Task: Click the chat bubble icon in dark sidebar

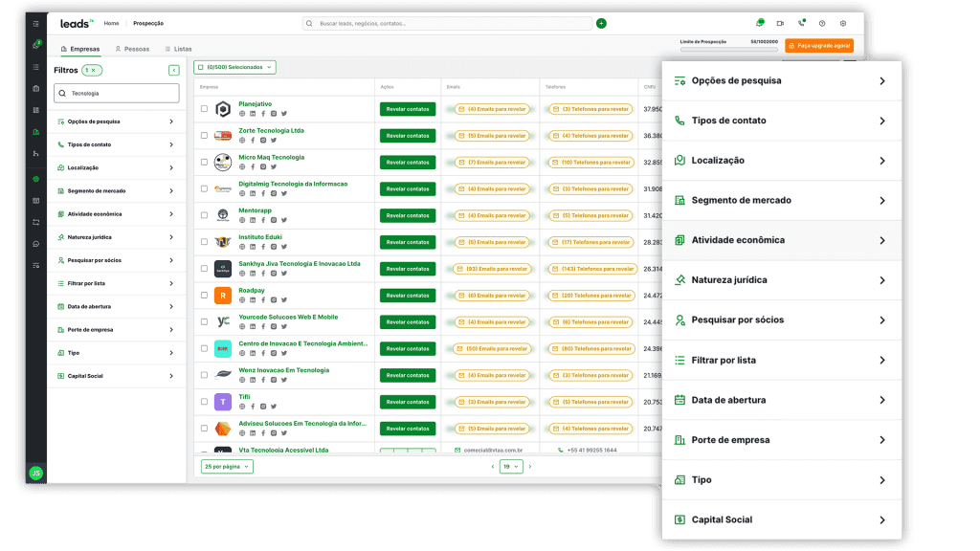Action: [35, 244]
